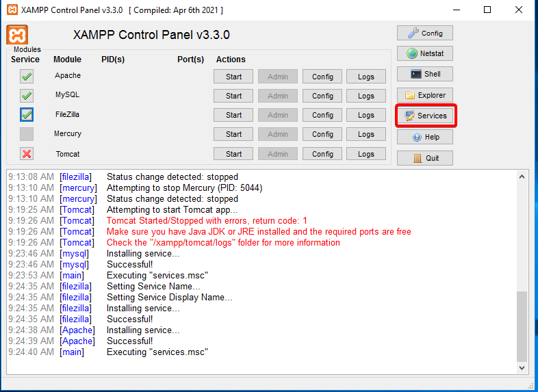Click the xampp/tomcat/logs folder message
This screenshot has height=392, width=538.
point(223,242)
